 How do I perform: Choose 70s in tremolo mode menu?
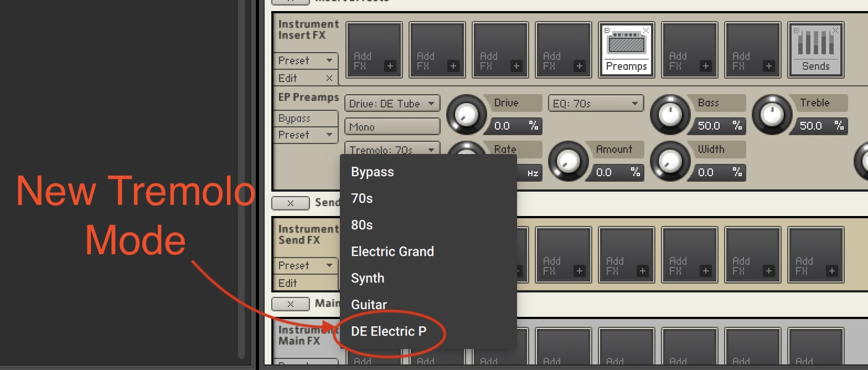(428, 198)
